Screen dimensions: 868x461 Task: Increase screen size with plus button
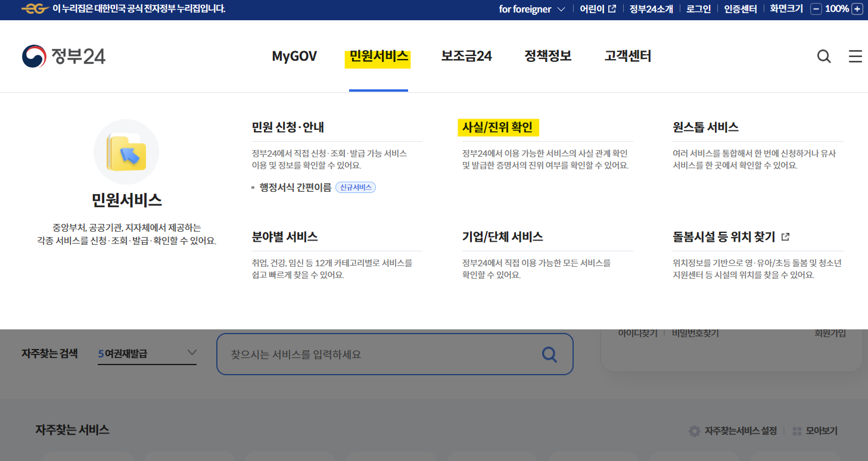(x=857, y=9)
